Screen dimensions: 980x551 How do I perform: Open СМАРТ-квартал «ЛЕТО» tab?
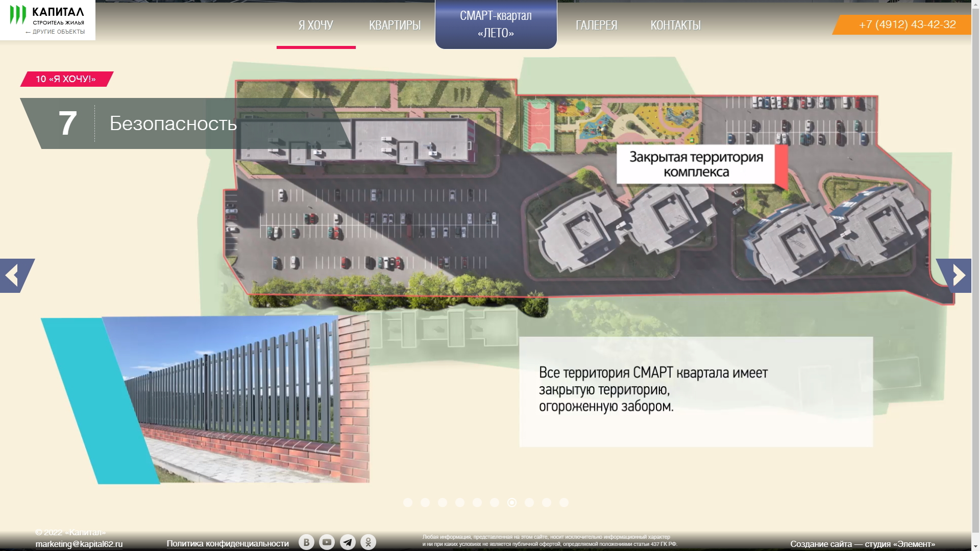point(496,24)
